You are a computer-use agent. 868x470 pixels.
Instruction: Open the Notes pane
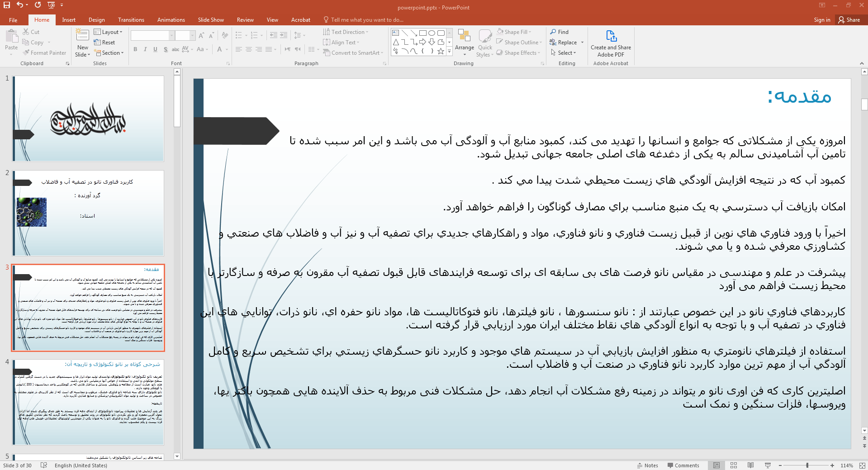[x=647, y=465]
